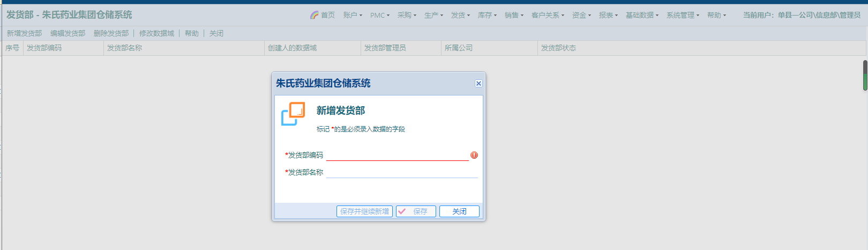Click the green vertical scrollbar handle
The width and height of the screenshot is (868, 250).
[x=865, y=76]
